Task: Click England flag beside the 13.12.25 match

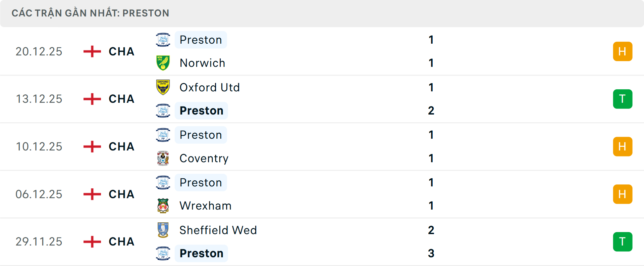Action: coord(92,99)
